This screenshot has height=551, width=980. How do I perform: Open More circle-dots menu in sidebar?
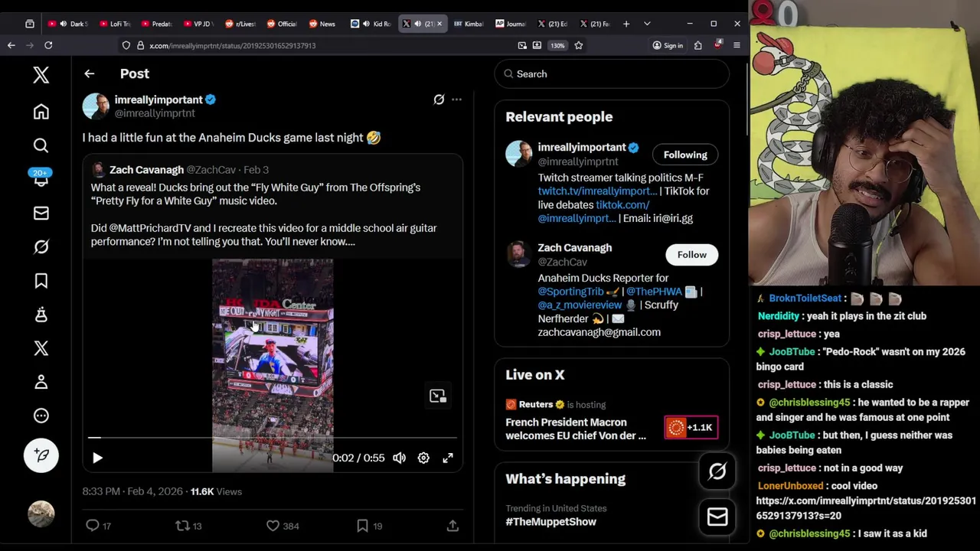click(x=41, y=416)
